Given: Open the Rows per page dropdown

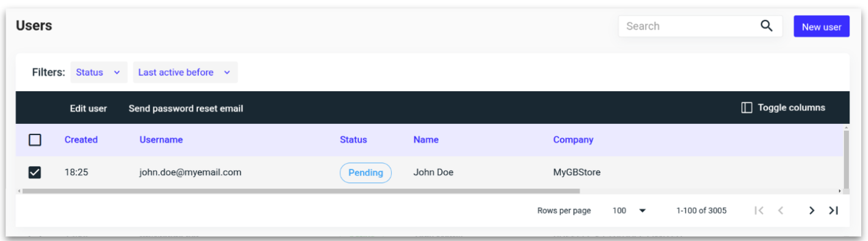Looking at the screenshot, I should click(629, 211).
